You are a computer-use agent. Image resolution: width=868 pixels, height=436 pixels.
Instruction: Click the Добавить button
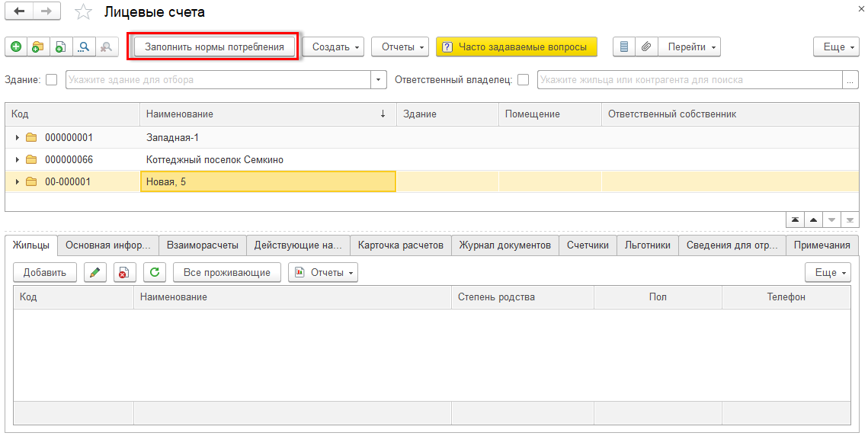[45, 272]
